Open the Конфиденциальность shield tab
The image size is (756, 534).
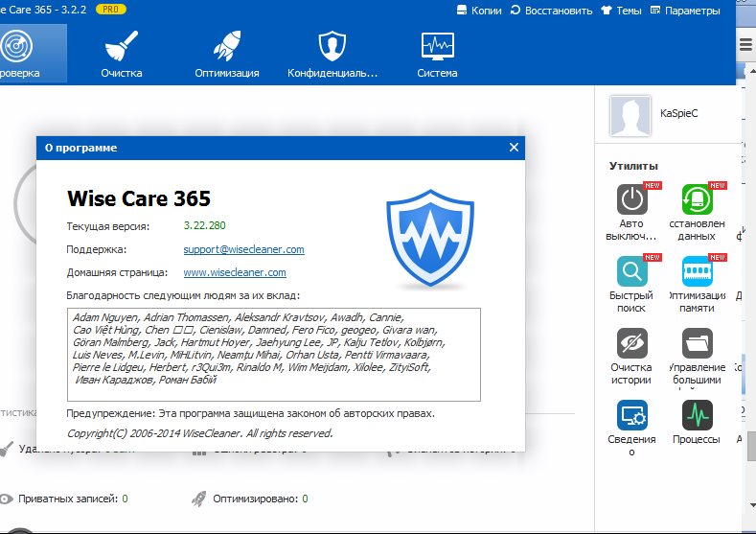point(332,54)
